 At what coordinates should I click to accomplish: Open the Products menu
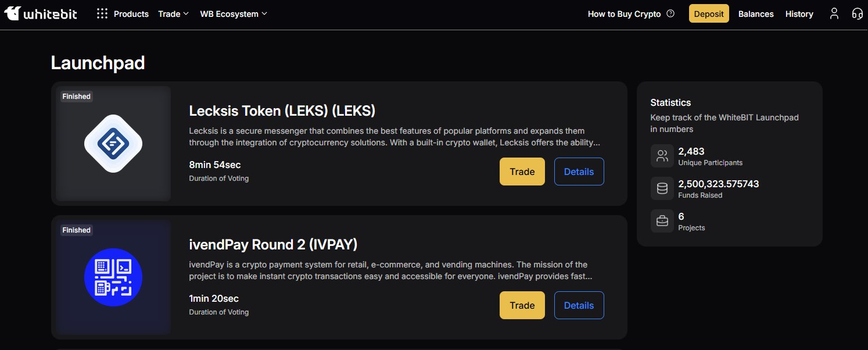pos(131,13)
